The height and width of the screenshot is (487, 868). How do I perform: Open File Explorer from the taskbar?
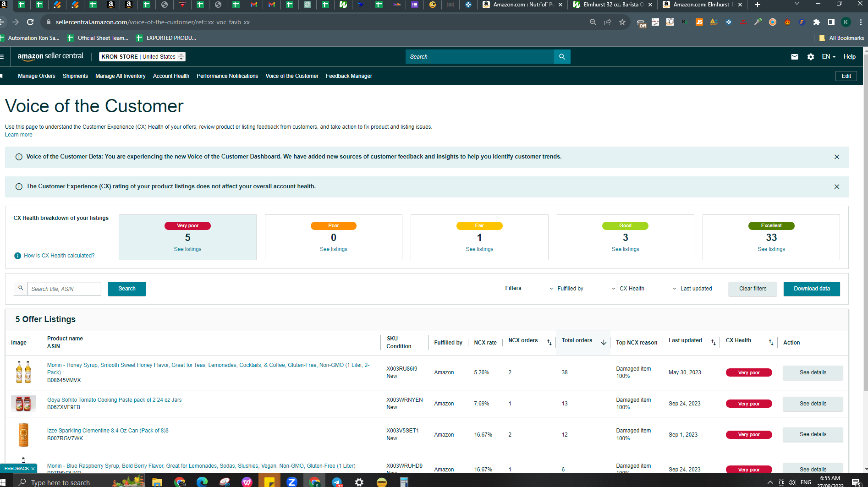(x=157, y=482)
